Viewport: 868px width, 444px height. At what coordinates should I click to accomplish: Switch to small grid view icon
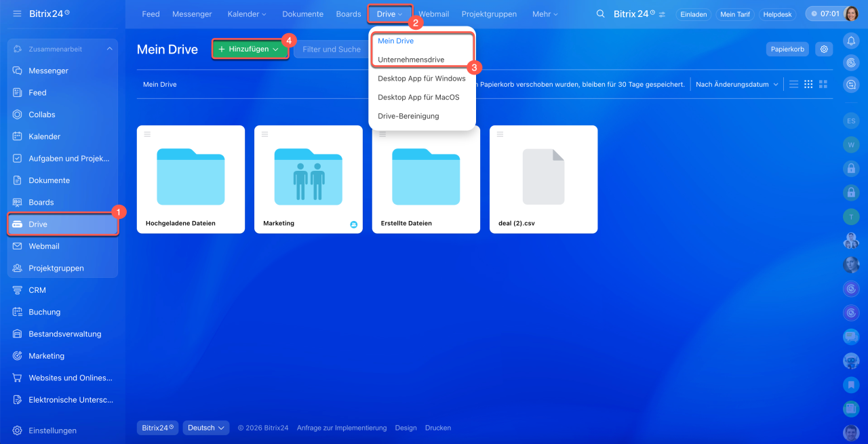coord(808,84)
